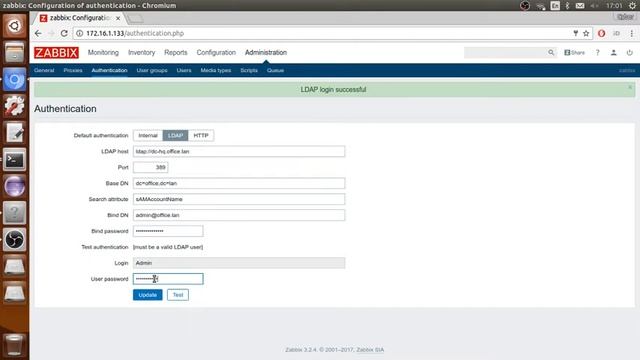The image size is (640, 360).
Task: Open the Administration menu
Action: [266, 53]
